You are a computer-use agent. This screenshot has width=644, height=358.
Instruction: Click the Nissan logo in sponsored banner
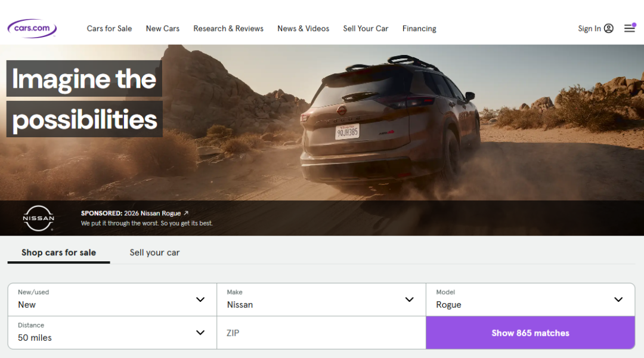[x=39, y=218]
